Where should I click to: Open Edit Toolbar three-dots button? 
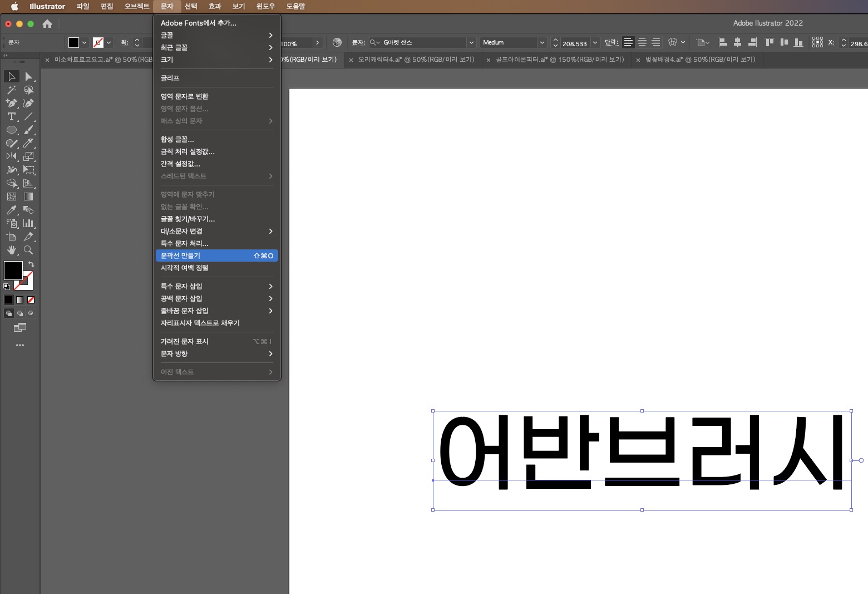[x=20, y=345]
